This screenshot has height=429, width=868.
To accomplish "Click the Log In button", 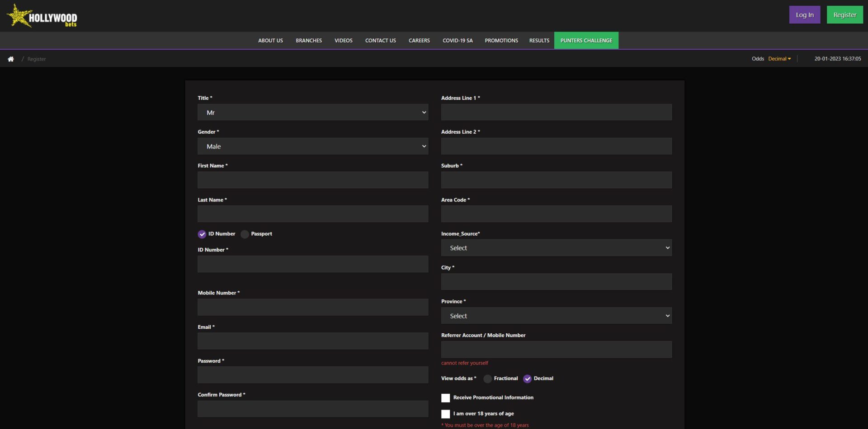I will click(805, 15).
